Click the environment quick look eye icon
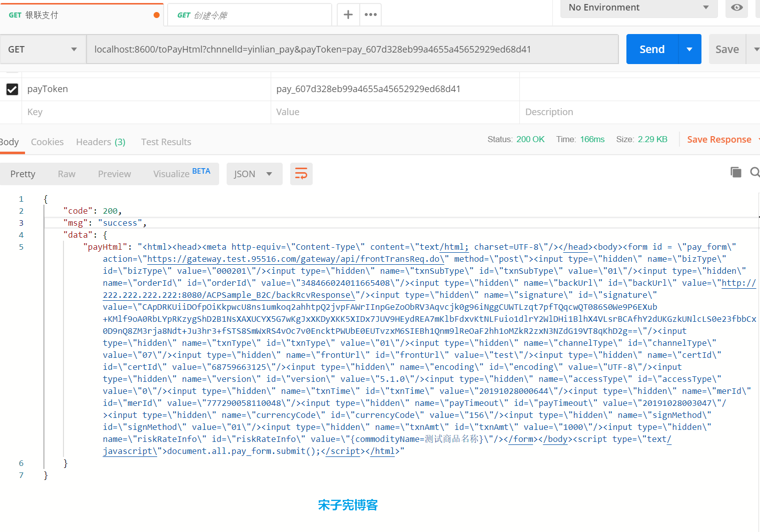Screen dimensions: 760x532 (736, 8)
